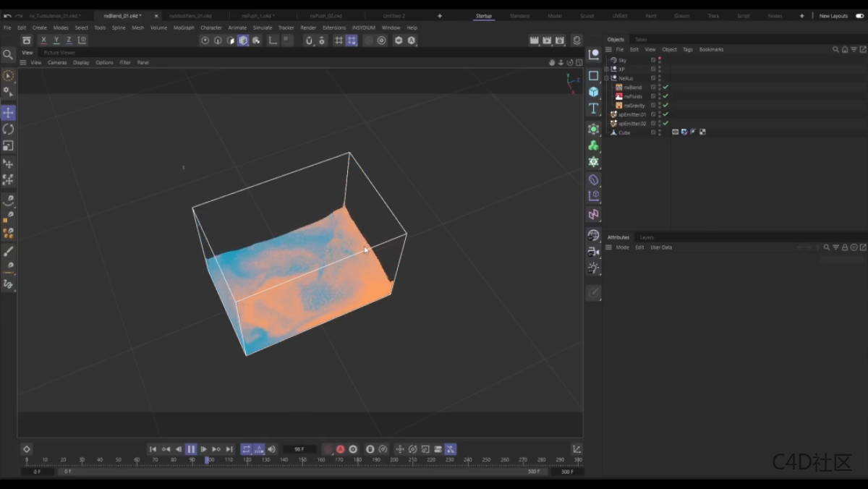Toggle the Sky object layer checkbox
This screenshot has height=489, width=868.
click(653, 60)
